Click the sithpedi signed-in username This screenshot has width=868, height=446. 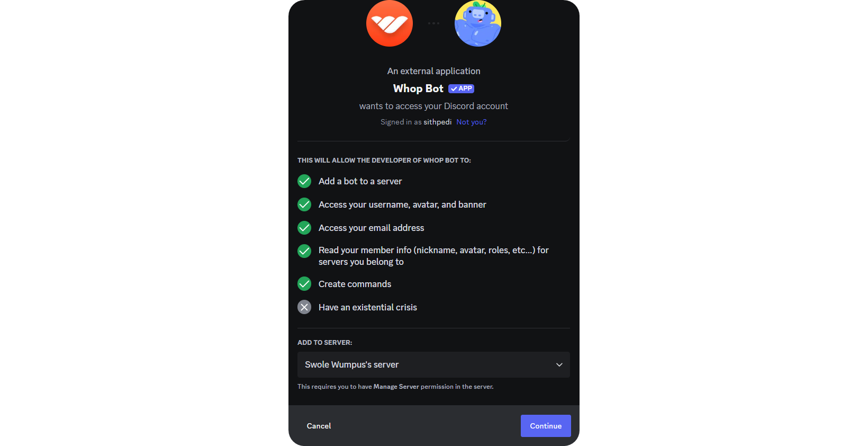(437, 122)
